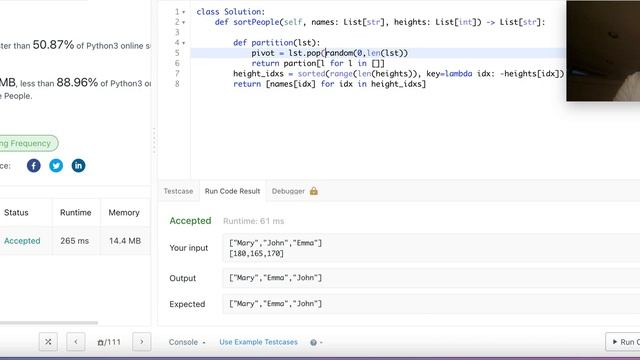The width and height of the screenshot is (640, 360).
Task: Share via the Facebook icon
Action: tap(33, 165)
